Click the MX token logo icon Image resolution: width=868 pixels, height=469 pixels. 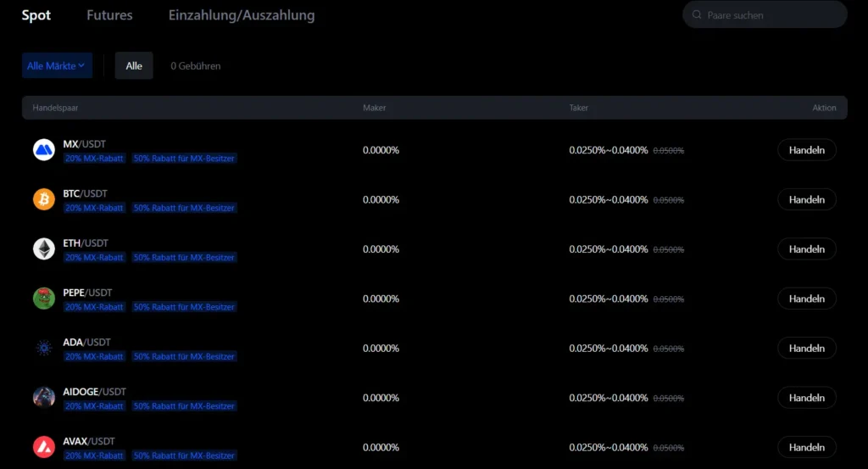coord(44,150)
